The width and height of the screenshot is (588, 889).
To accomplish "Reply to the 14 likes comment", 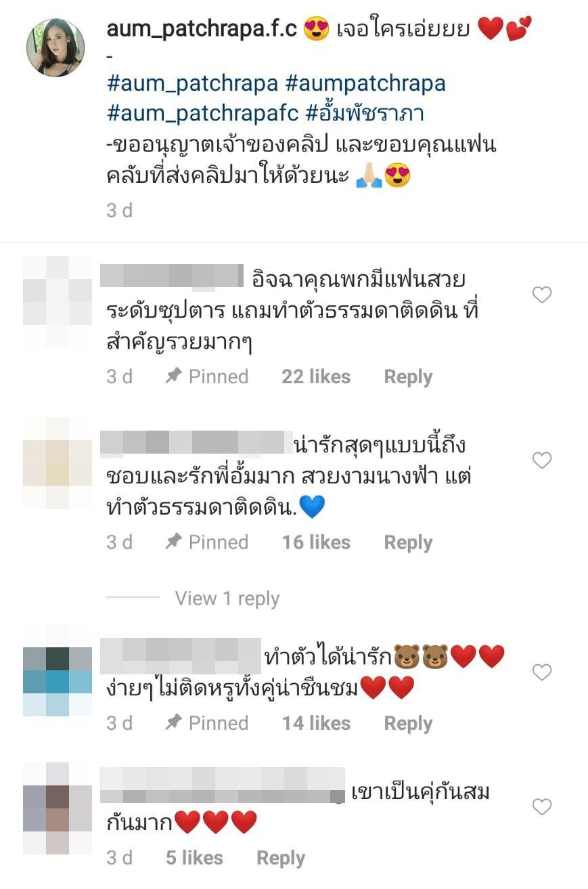I will [x=408, y=724].
